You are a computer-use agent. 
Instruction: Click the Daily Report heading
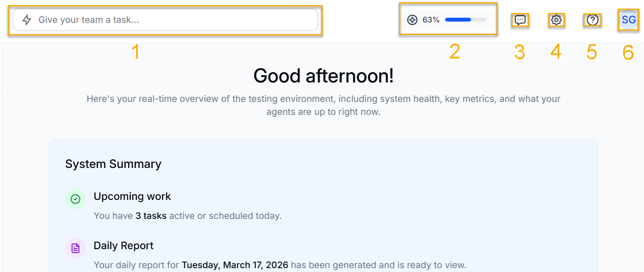pyautogui.click(x=123, y=245)
